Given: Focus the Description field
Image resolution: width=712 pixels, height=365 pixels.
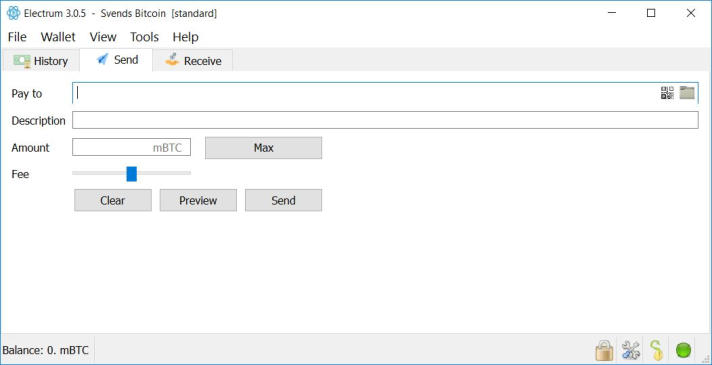Looking at the screenshot, I should [x=385, y=120].
